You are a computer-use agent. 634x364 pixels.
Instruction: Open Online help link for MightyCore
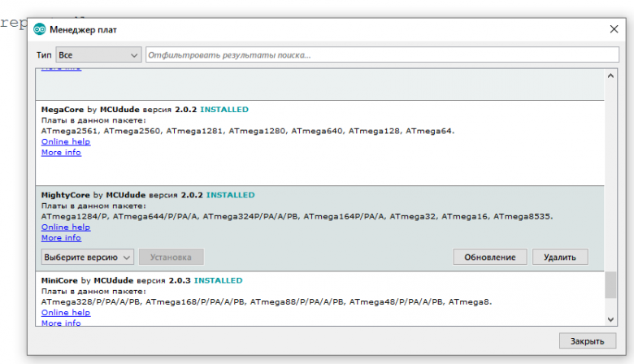point(66,227)
